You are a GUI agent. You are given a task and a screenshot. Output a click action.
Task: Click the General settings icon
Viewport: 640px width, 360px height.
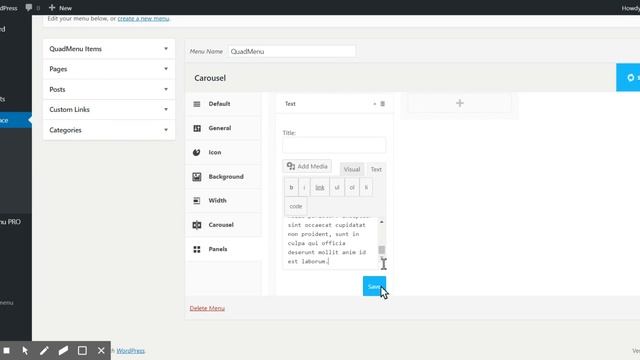(197, 128)
